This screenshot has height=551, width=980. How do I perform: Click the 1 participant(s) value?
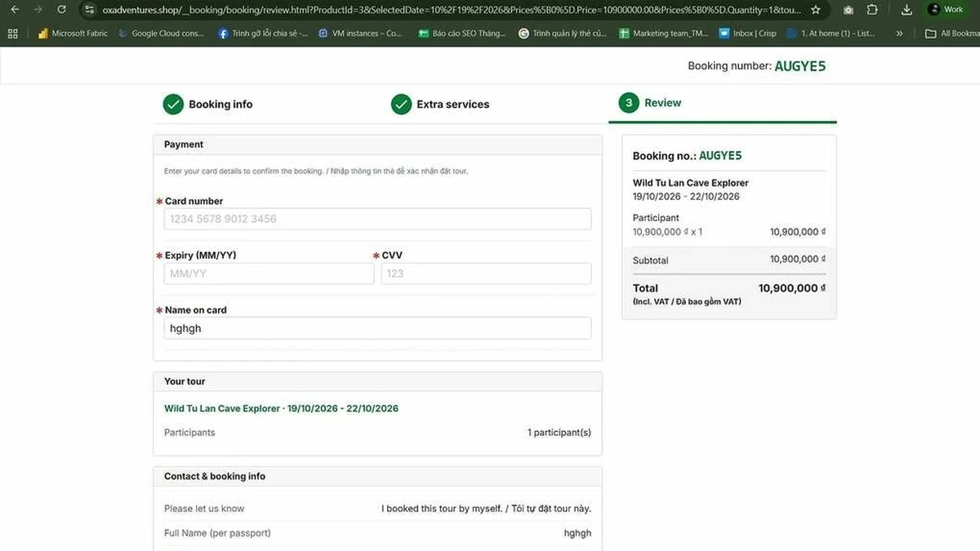[559, 433]
